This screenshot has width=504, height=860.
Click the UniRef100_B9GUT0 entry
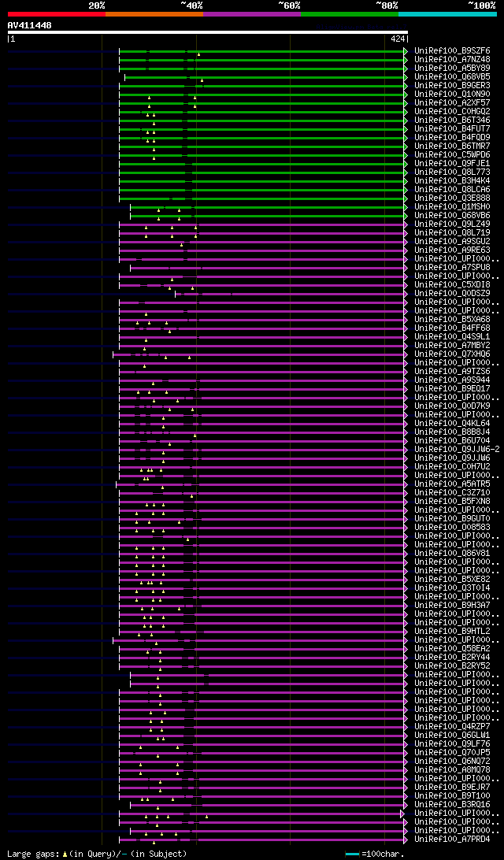[453, 518]
